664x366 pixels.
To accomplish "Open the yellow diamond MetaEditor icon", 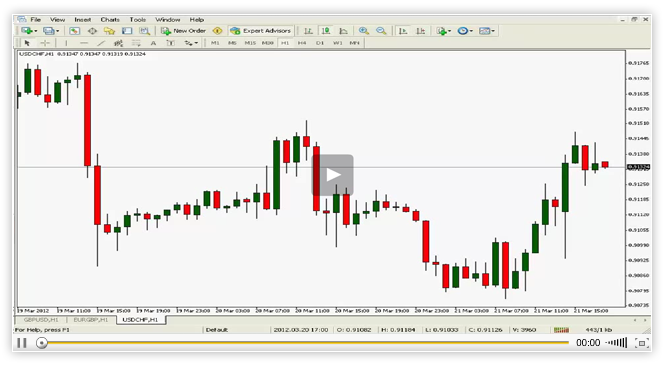I will 217,31.
